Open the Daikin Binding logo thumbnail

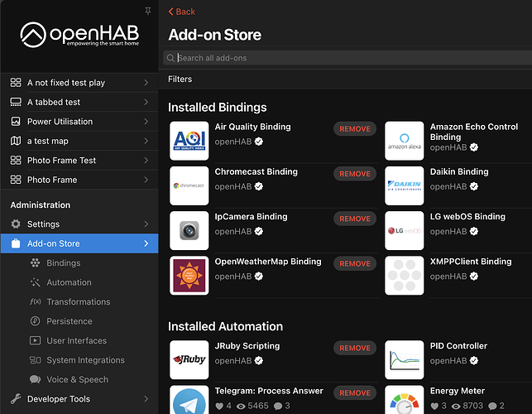(x=404, y=185)
